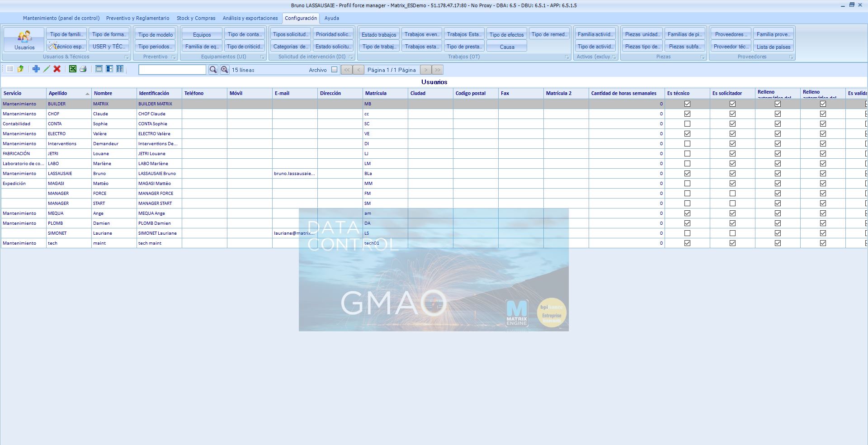Select the MANAGER START identification cell

point(159,204)
